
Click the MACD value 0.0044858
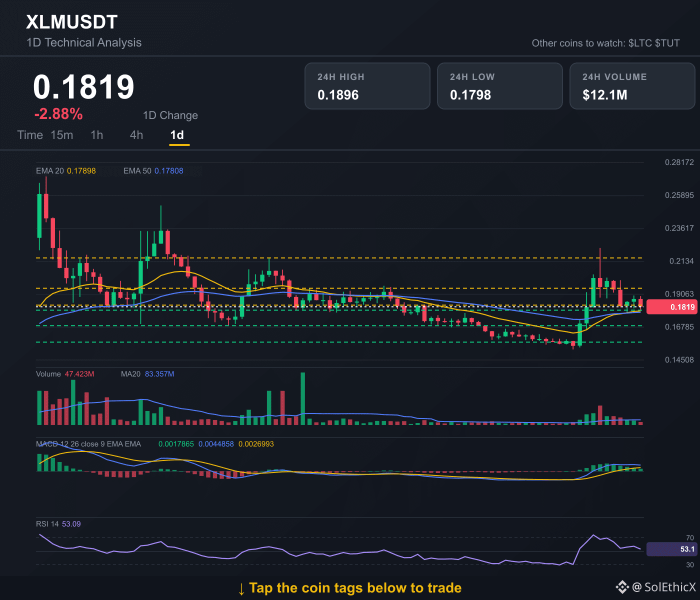(216, 444)
